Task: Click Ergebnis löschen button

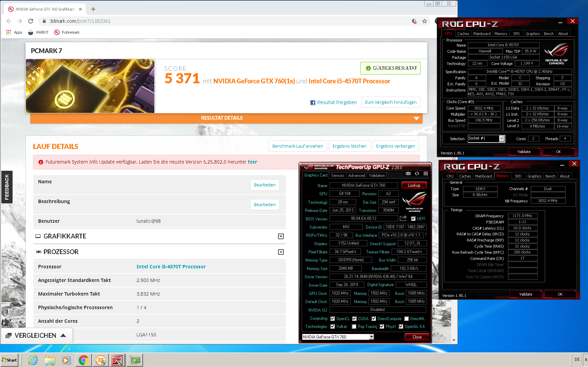Action: click(x=349, y=146)
